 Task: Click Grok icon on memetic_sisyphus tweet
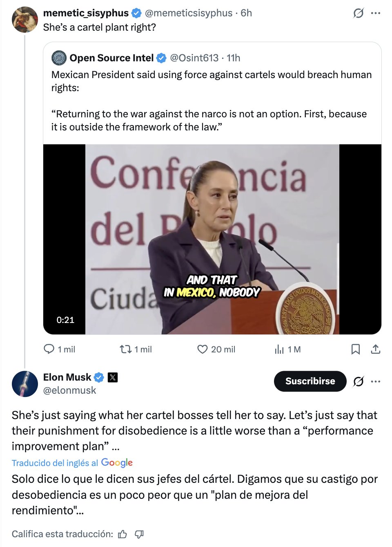(x=358, y=13)
